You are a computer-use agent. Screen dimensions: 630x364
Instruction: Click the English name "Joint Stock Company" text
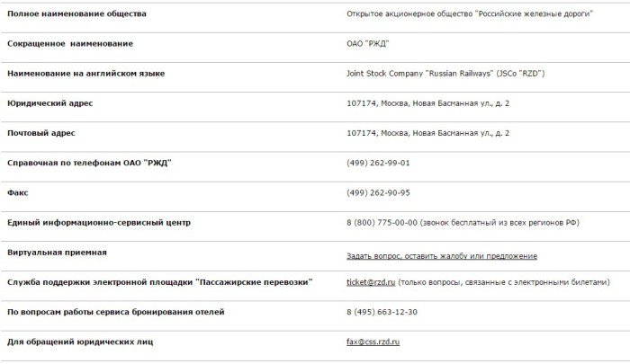click(384, 74)
